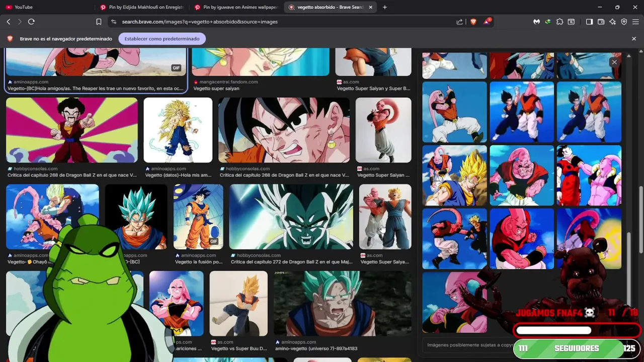Reload the Brave search page
644x362 pixels.
pos(31,22)
